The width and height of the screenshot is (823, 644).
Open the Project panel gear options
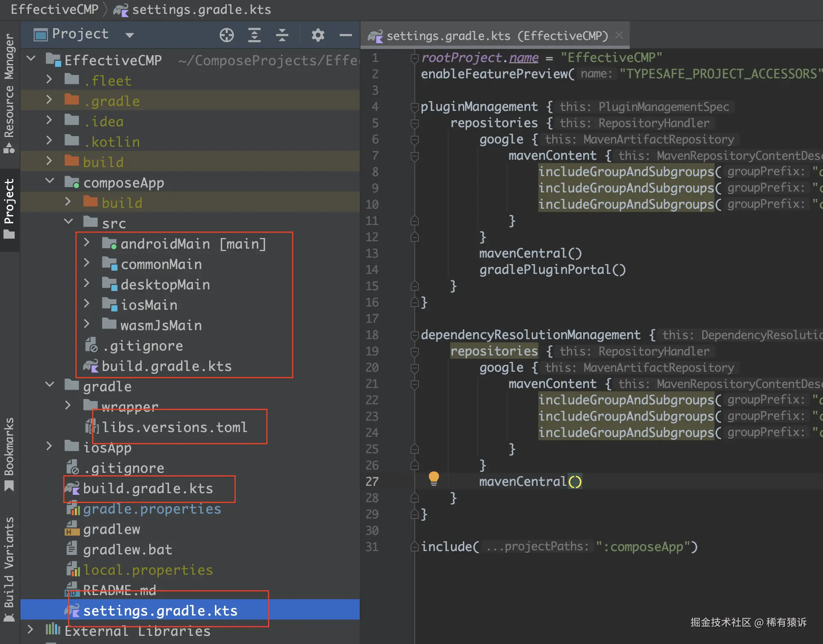tap(318, 35)
